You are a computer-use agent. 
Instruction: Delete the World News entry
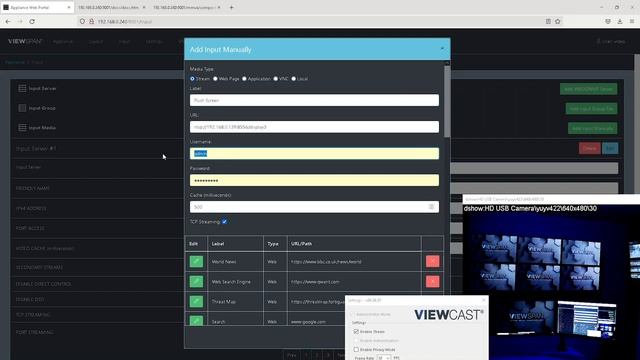(433, 261)
